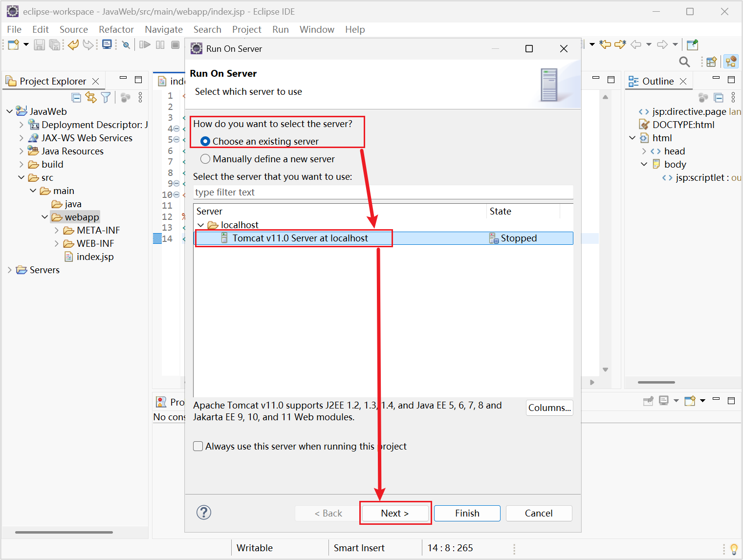
Task: Click the Resume debug icon
Action: [145, 45]
